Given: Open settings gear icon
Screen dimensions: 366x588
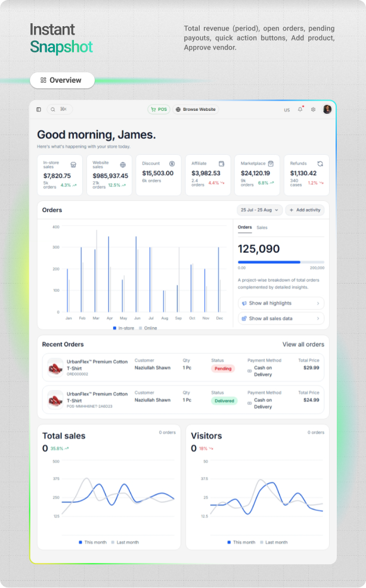Looking at the screenshot, I should point(313,110).
